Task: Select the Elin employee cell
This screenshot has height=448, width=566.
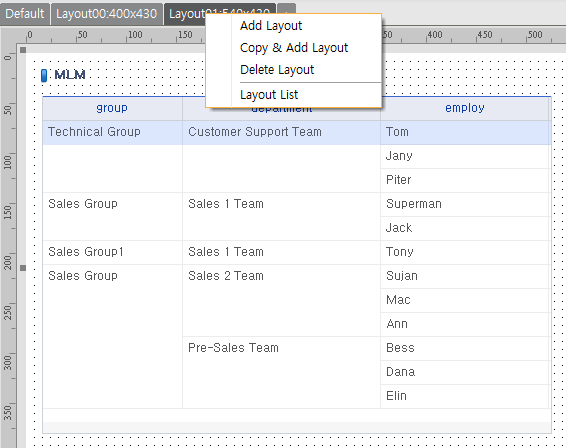Action: pyautogui.click(x=465, y=396)
